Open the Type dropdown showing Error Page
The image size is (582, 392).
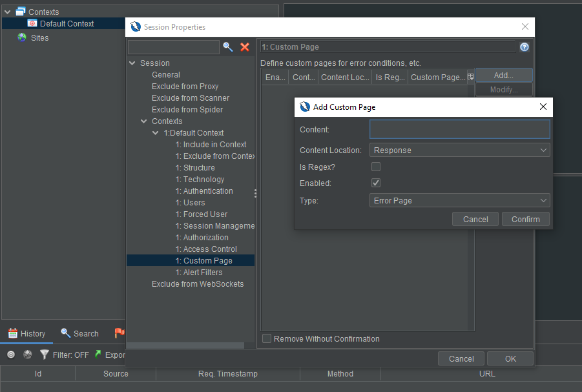coord(459,200)
